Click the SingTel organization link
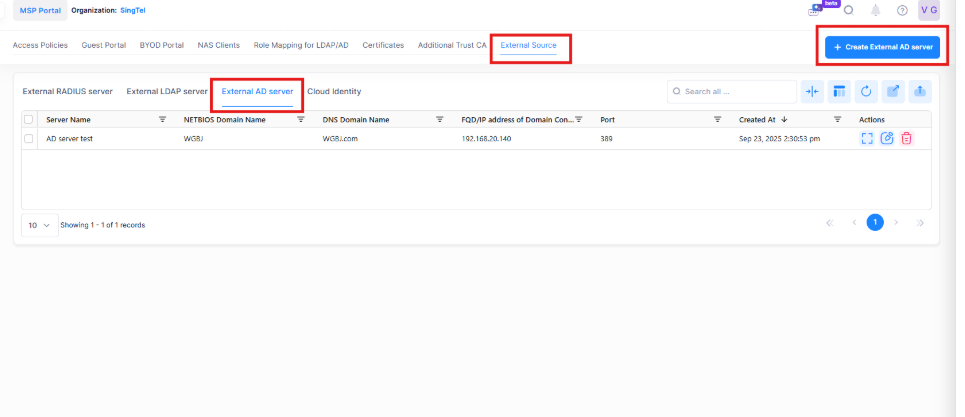The width and height of the screenshot is (965, 417). (132, 10)
